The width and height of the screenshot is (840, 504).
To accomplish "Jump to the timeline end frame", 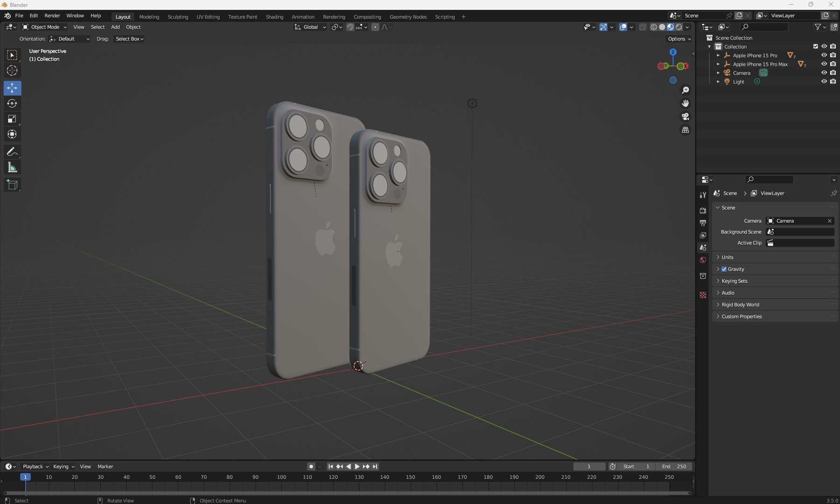I will click(375, 467).
